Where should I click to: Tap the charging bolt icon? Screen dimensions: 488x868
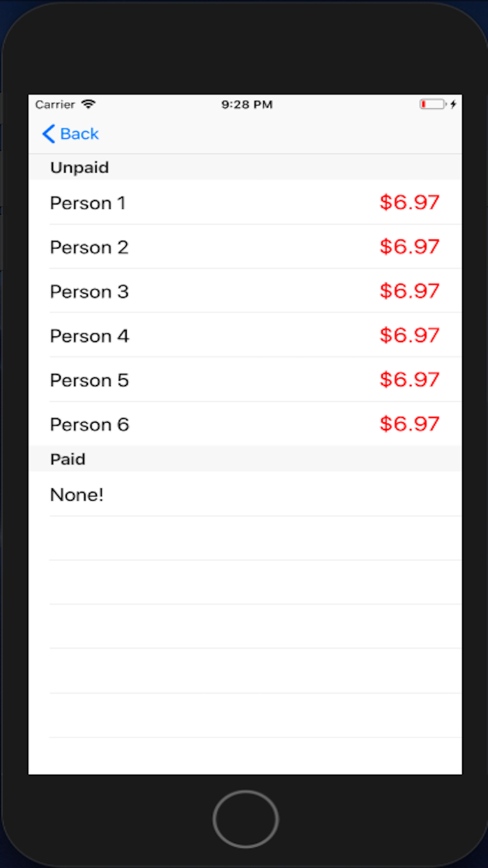(x=454, y=105)
